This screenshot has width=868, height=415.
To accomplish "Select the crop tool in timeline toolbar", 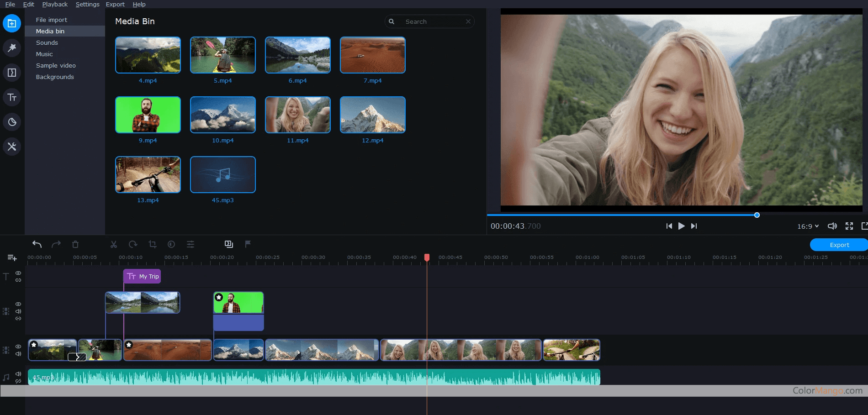I will (153, 244).
